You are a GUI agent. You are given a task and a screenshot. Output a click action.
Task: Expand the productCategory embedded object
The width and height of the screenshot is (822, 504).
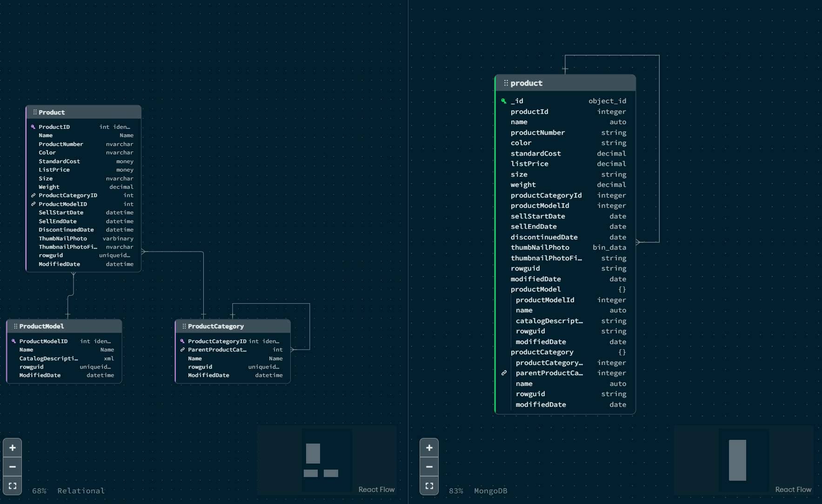click(542, 352)
